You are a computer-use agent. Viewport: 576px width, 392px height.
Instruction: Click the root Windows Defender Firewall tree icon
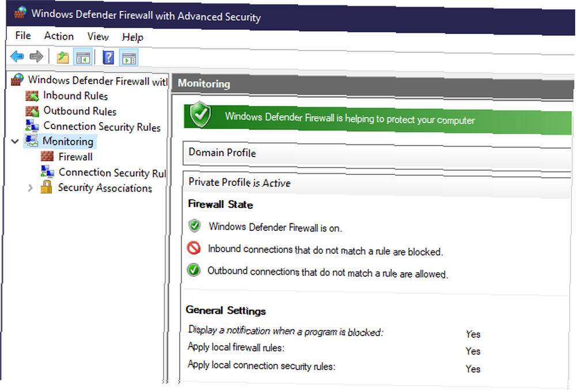[x=17, y=79]
